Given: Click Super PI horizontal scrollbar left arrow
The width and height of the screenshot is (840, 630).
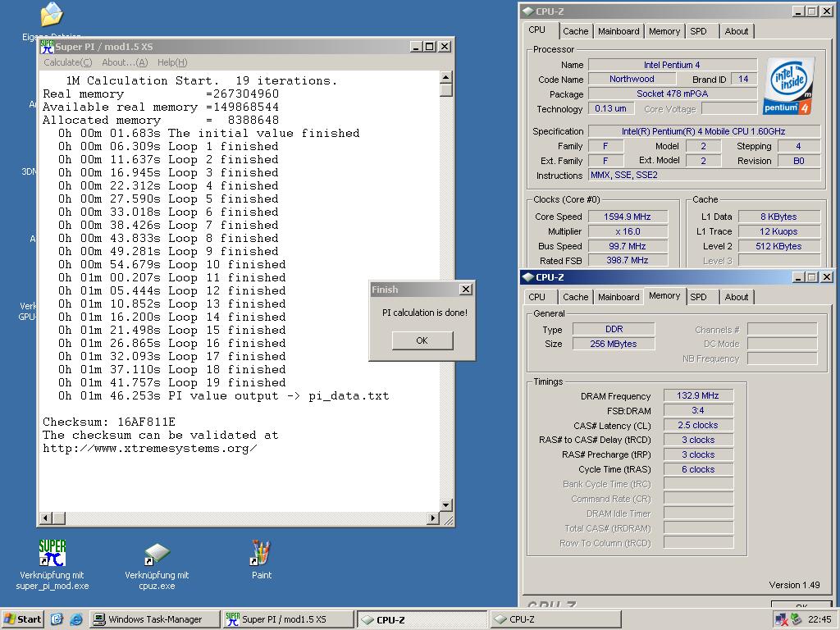Looking at the screenshot, I should coord(46,518).
